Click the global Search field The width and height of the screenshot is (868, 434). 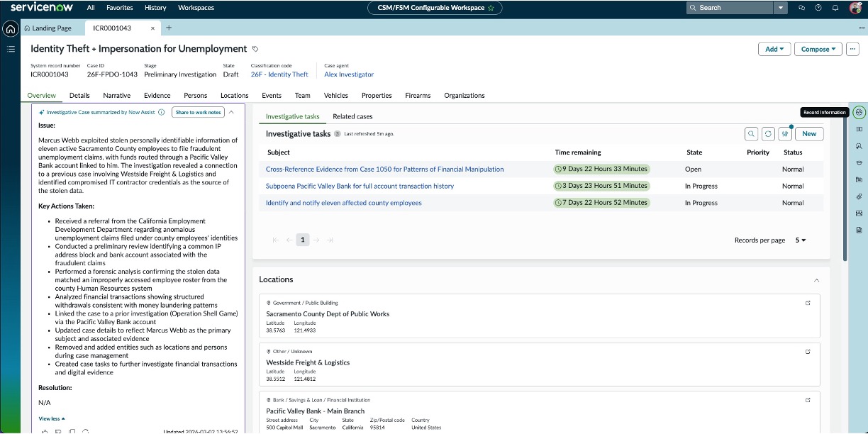730,8
